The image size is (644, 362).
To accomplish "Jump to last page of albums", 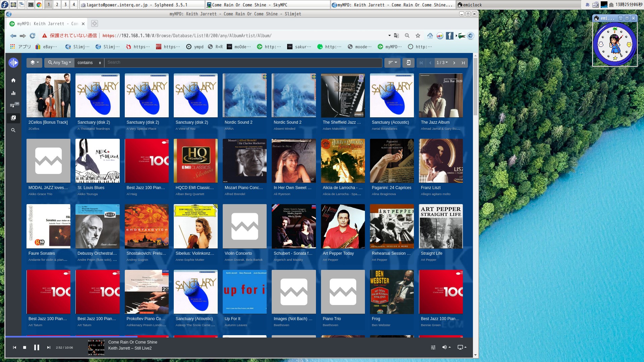I will 463,63.
